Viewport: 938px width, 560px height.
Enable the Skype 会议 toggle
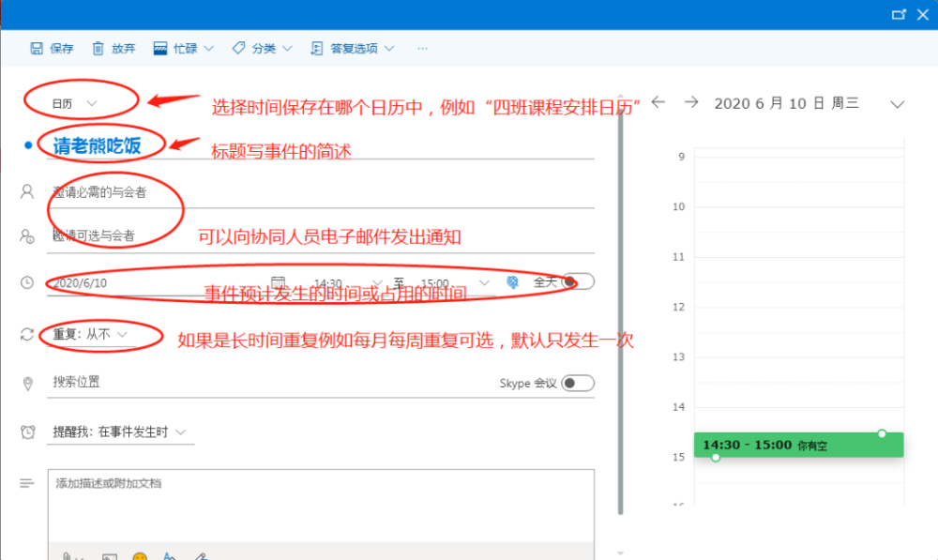pos(578,383)
